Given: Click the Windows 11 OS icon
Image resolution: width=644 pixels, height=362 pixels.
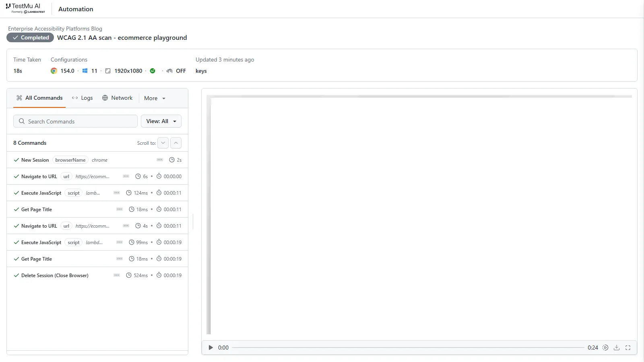Looking at the screenshot, I should pyautogui.click(x=85, y=71).
